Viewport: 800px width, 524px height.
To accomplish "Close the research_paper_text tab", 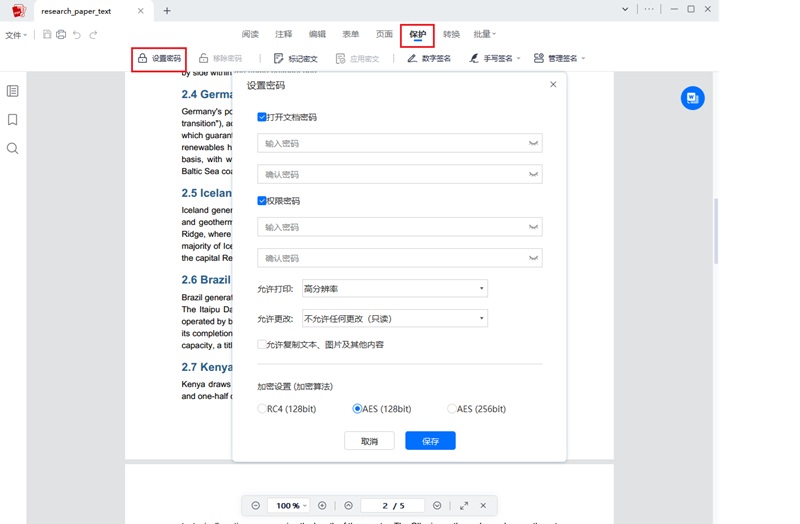I will click(x=141, y=11).
